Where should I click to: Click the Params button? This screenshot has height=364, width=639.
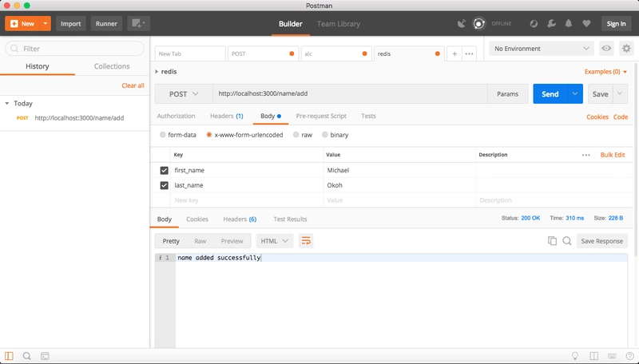(507, 94)
